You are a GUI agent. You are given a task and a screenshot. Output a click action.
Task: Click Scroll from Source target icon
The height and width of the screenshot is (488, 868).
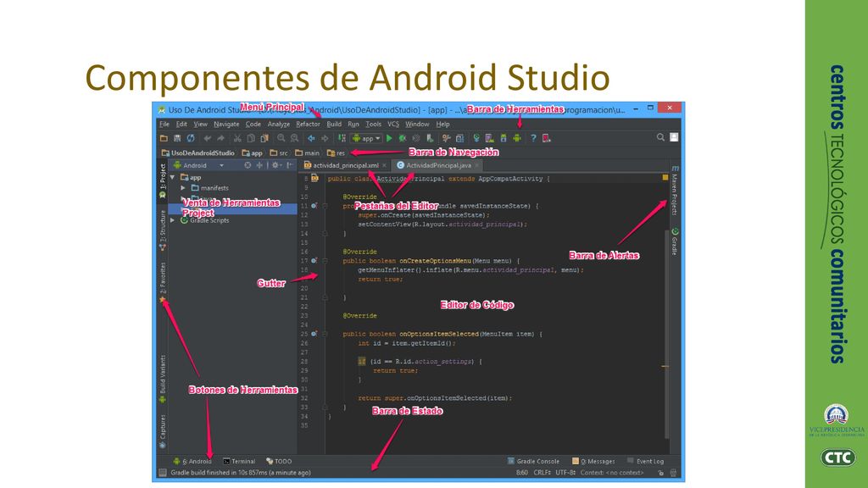pyautogui.click(x=248, y=165)
